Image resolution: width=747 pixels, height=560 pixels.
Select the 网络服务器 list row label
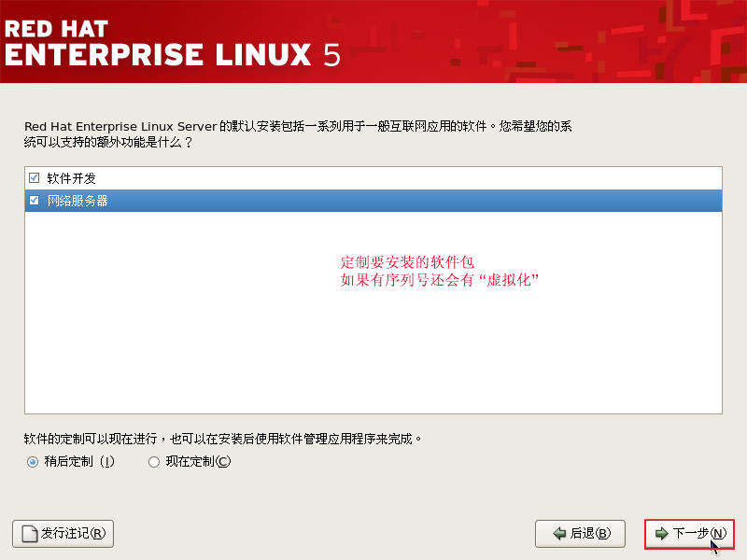78,201
